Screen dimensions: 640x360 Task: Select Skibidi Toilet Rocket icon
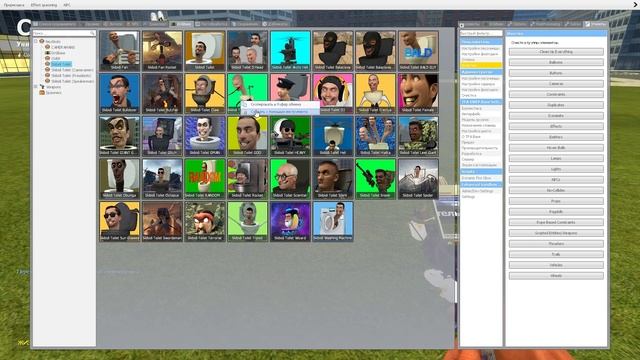click(x=247, y=179)
